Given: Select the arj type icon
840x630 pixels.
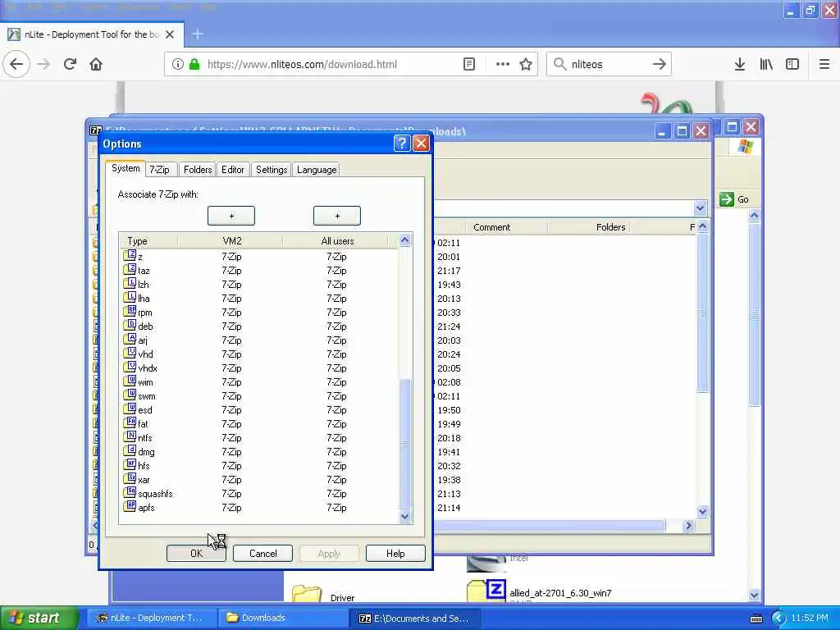Looking at the screenshot, I should click(129, 339).
